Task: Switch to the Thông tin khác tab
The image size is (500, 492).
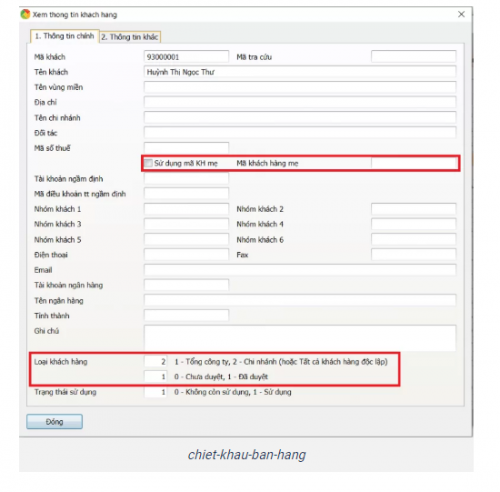Action: click(130, 37)
